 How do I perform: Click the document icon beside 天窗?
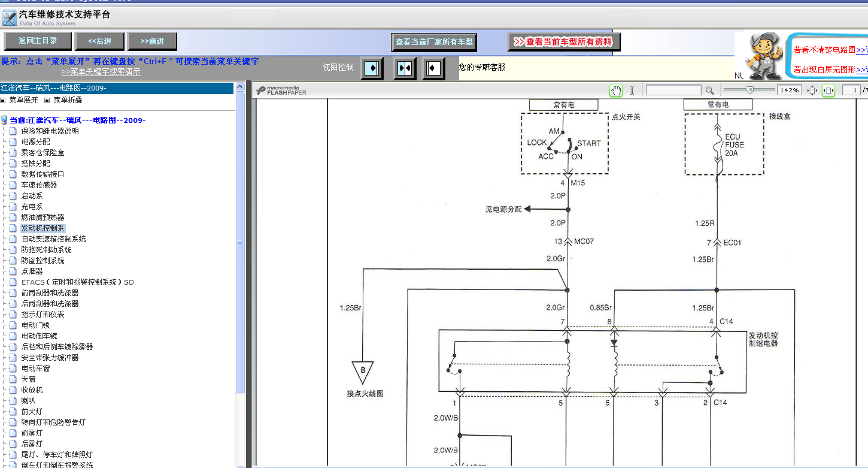pos(13,379)
